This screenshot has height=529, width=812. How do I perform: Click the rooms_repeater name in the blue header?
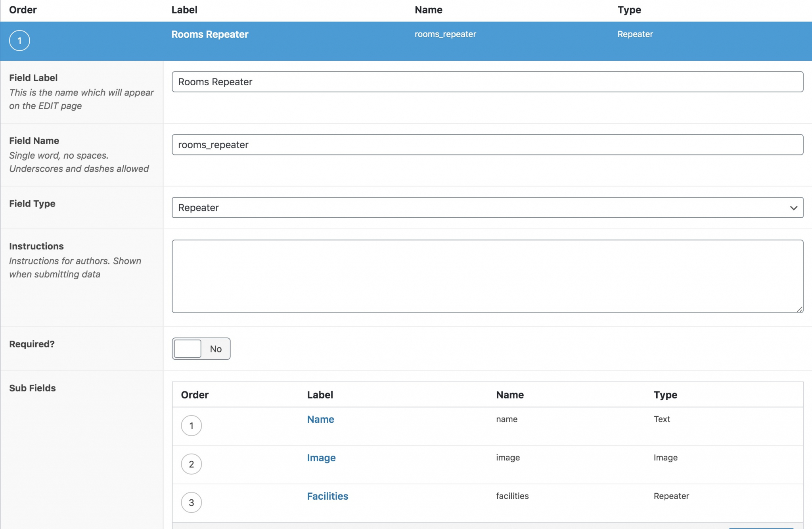[445, 34]
